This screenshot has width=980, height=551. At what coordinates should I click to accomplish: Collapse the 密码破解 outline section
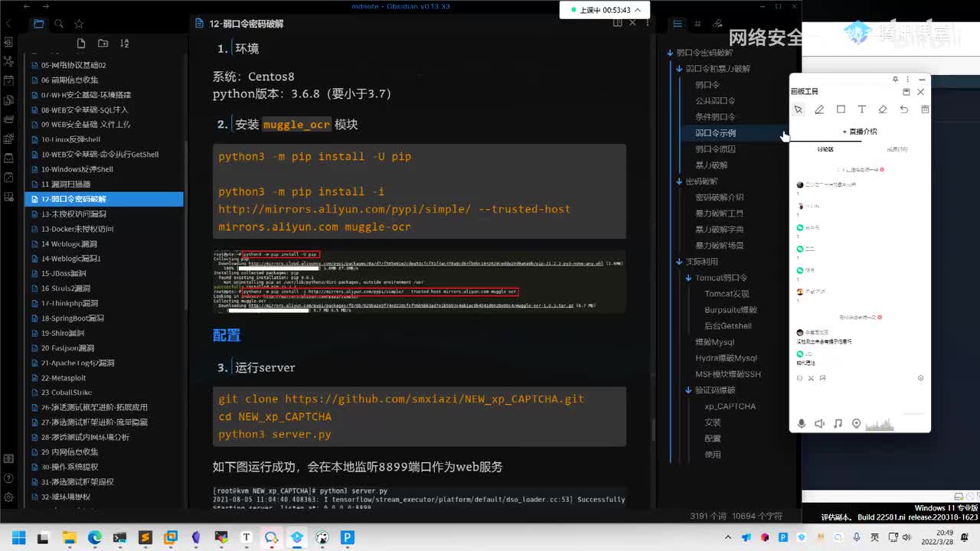tap(679, 181)
